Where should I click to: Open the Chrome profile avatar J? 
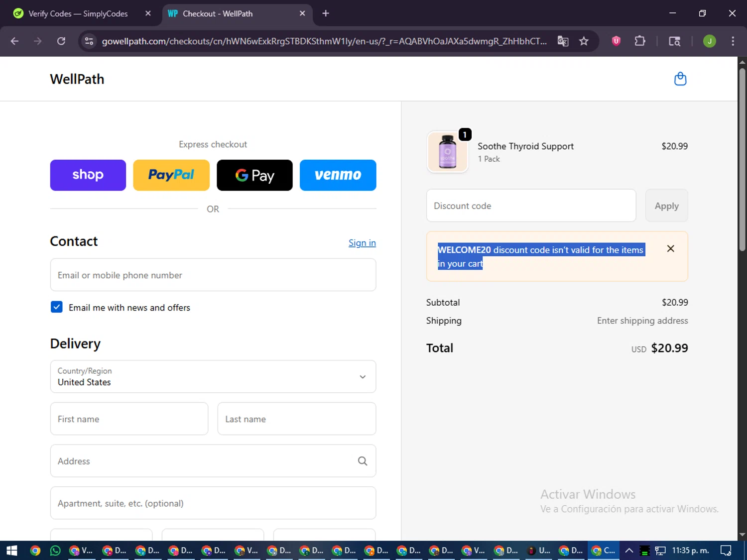coord(710,41)
